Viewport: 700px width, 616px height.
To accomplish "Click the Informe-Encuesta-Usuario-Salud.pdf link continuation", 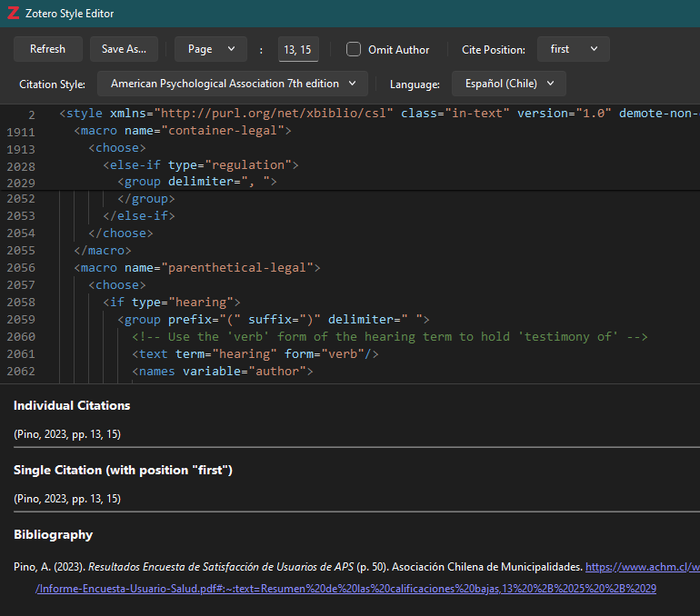I will (345, 589).
